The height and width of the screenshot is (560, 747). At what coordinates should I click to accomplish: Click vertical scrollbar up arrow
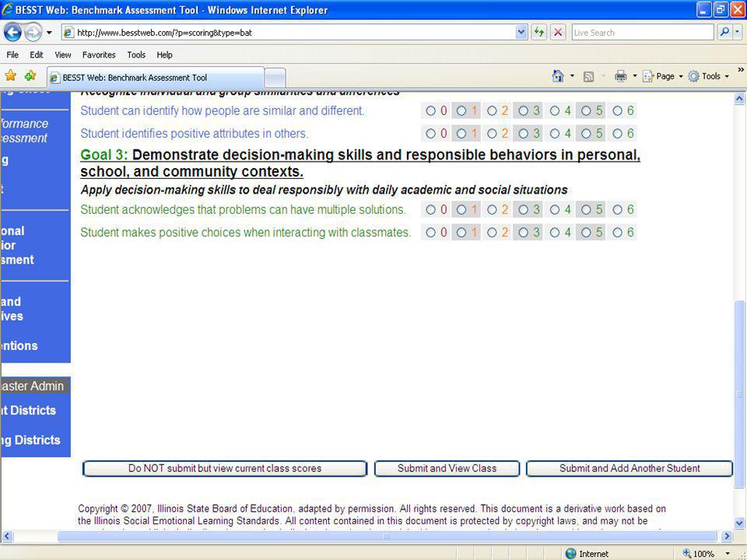point(739,99)
